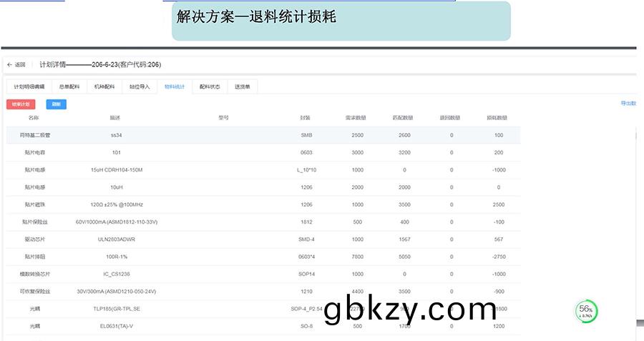This screenshot has height=341, width=644.
Task: Click the blue 刷新 button
Action: (x=56, y=104)
